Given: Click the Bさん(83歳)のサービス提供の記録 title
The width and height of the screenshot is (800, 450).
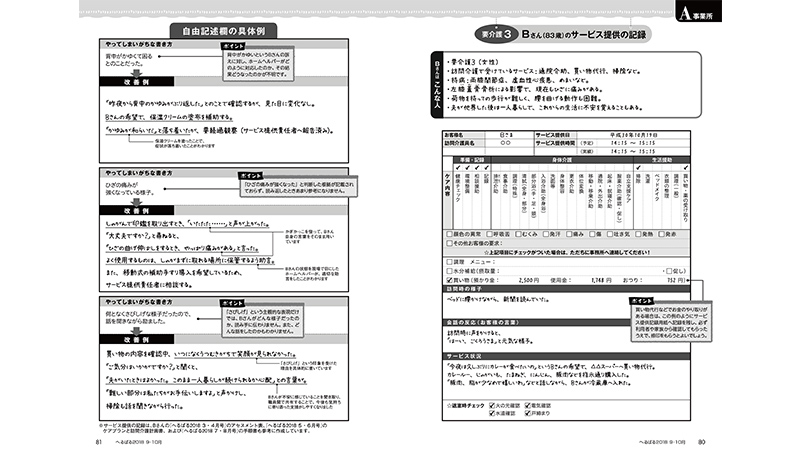Looking at the screenshot, I should pos(584,35).
